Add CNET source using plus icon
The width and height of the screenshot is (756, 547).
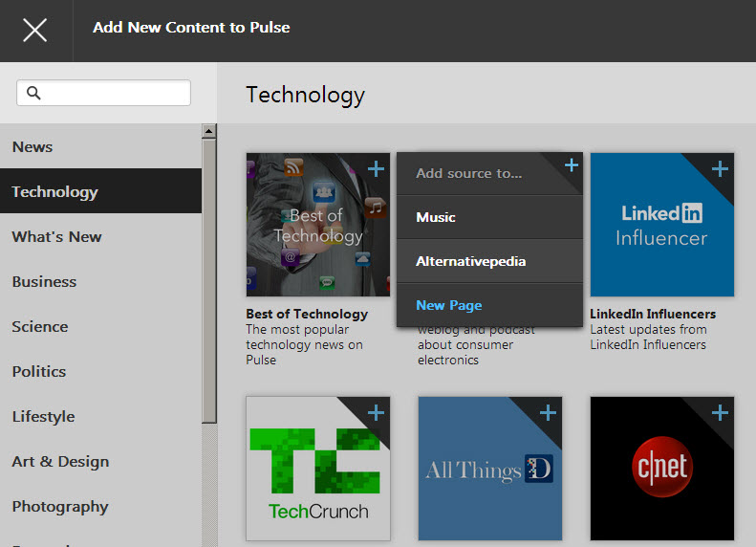point(720,413)
